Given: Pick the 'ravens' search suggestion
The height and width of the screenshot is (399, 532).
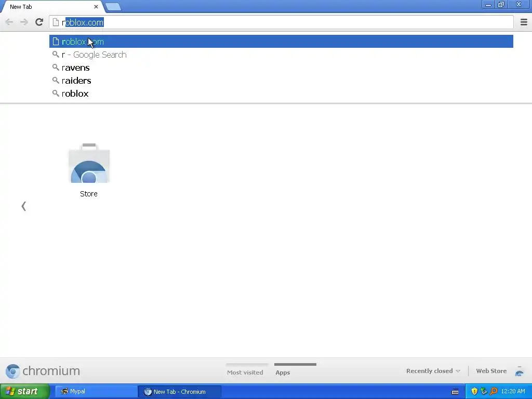Looking at the screenshot, I should pyautogui.click(x=281, y=68).
